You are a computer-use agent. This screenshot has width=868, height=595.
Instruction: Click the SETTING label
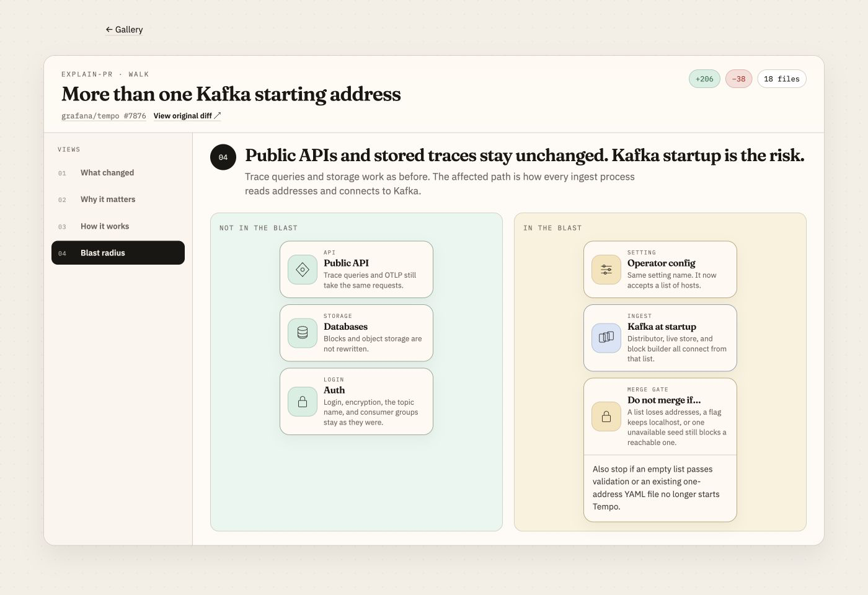pos(642,253)
